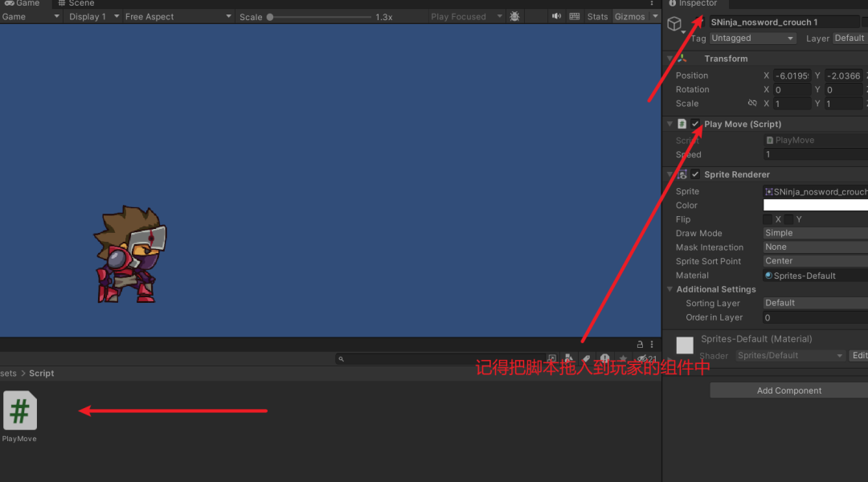This screenshot has height=482, width=868.
Task: Click the Sprites-Default material preview swatch
Action: point(685,345)
